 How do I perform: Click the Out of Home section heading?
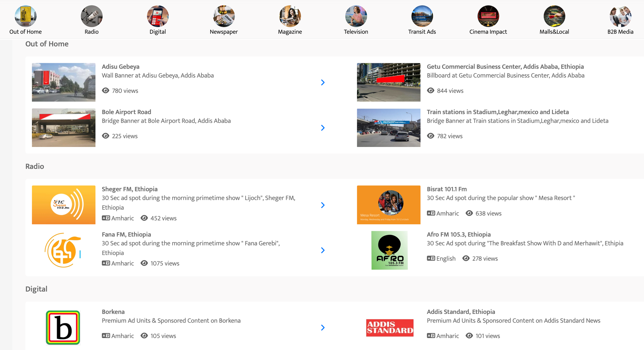[47, 44]
